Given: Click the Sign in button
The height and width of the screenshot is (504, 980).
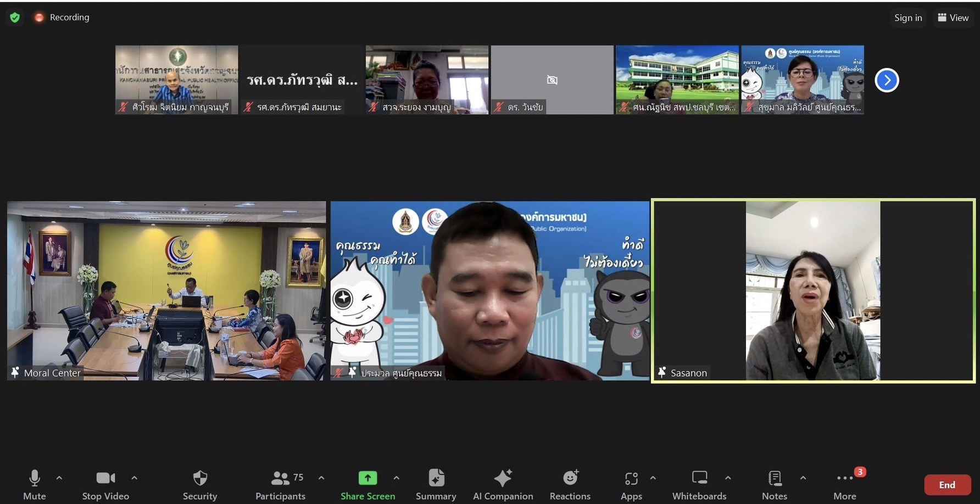Looking at the screenshot, I should 908,18.
